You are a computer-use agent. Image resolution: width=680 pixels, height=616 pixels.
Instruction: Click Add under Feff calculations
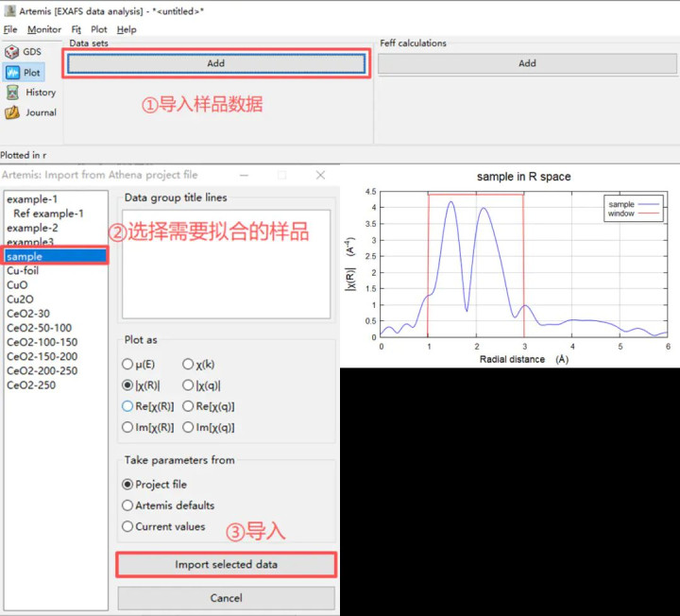point(527,63)
